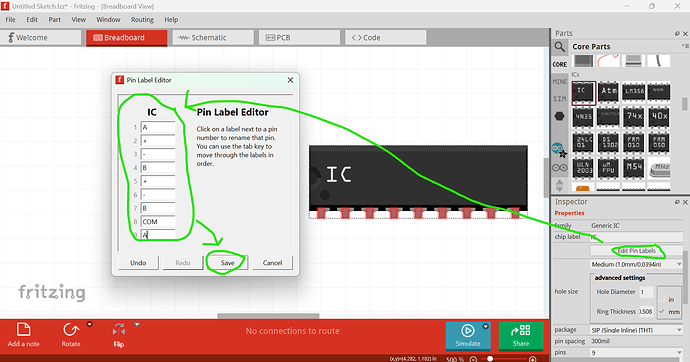
Task: Open the package SIP dropdown
Action: coord(636,330)
